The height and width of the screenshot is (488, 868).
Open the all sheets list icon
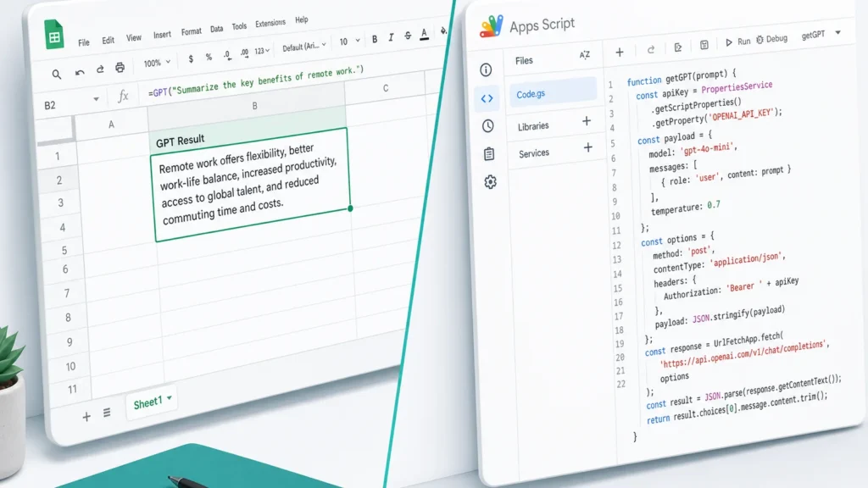107,413
